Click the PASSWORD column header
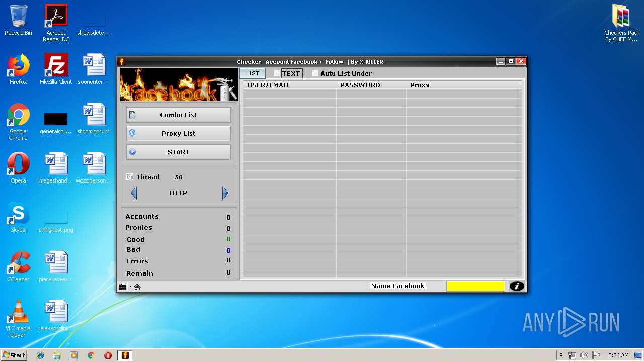 [371, 85]
